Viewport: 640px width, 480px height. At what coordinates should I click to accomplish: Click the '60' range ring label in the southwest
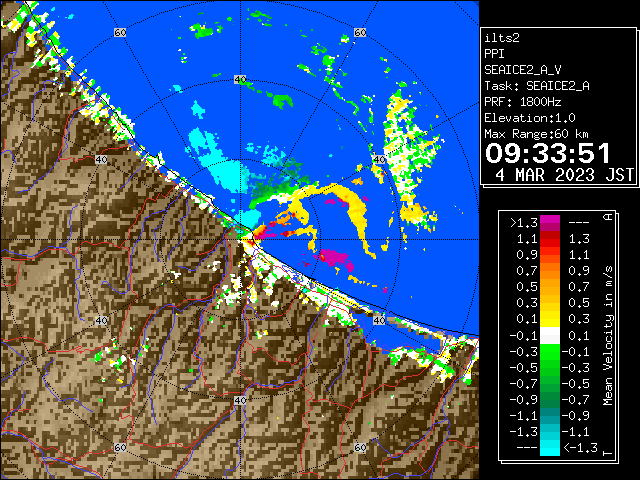pyautogui.click(x=120, y=447)
